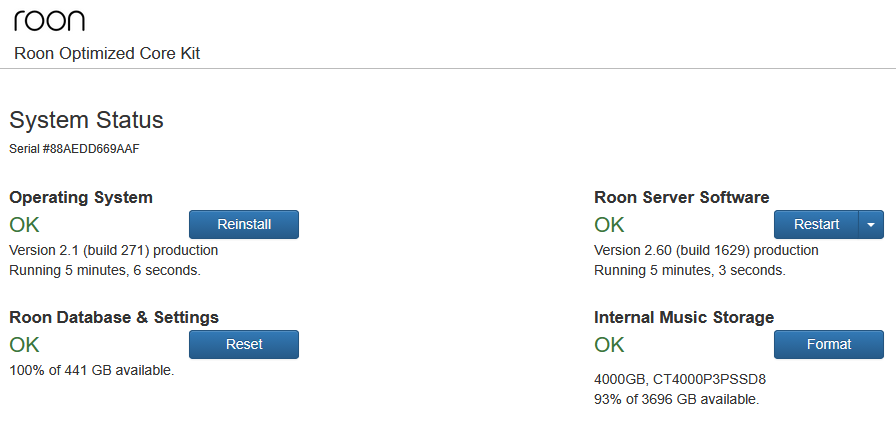Click the Version 2.1 build 271 text

[113, 250]
